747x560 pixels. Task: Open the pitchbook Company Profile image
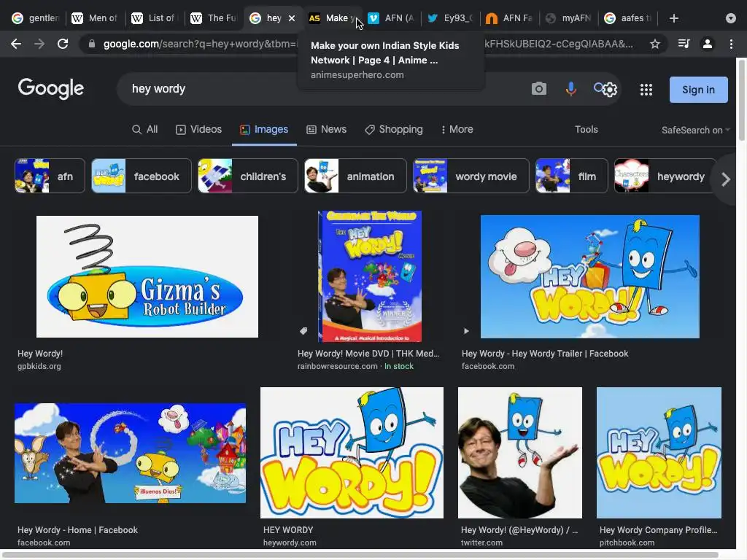coord(659,452)
